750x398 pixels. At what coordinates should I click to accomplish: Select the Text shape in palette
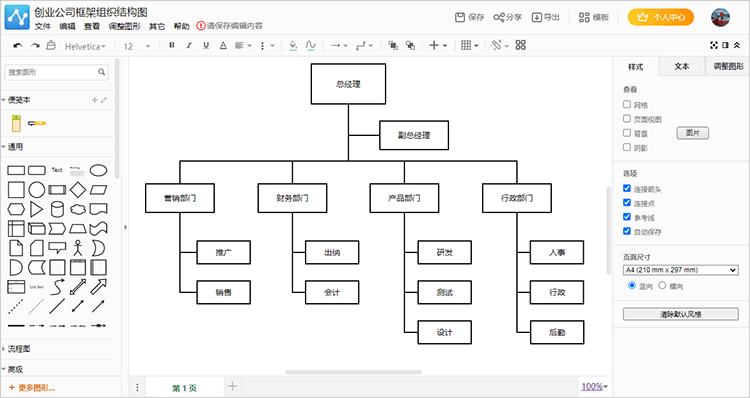pos(57,170)
